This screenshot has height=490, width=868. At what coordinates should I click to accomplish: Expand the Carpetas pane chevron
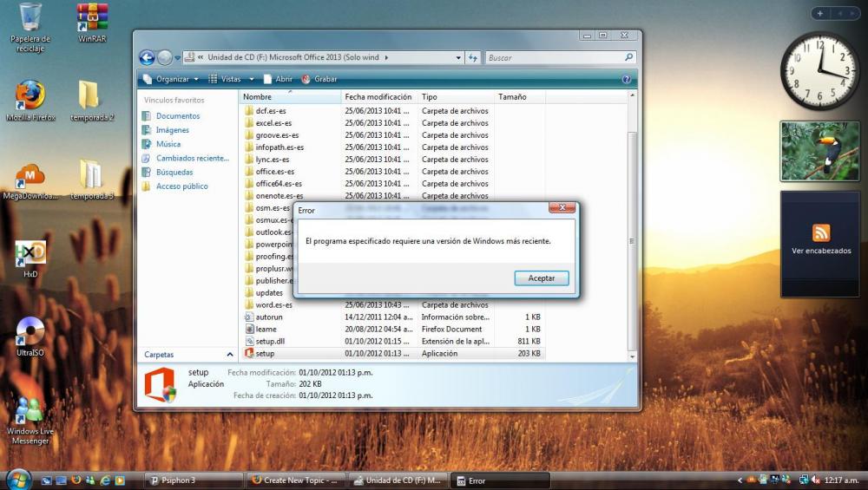tap(230, 355)
